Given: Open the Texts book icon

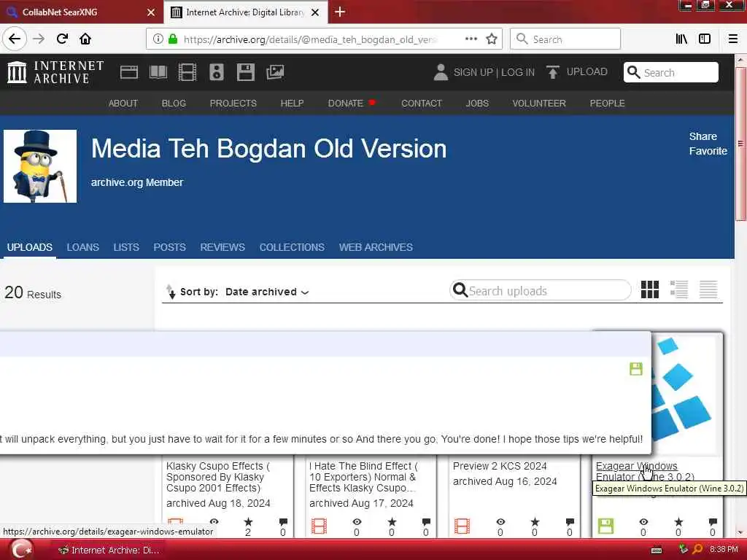Looking at the screenshot, I should pyautogui.click(x=158, y=72).
